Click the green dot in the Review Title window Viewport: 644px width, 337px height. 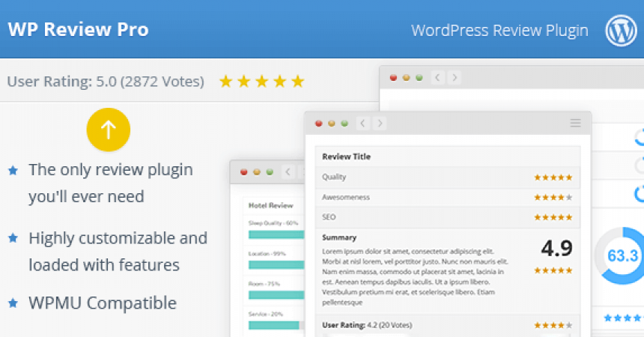(x=344, y=124)
